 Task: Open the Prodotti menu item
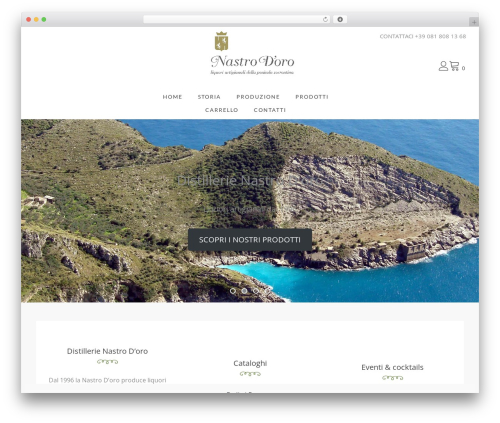[x=312, y=97]
